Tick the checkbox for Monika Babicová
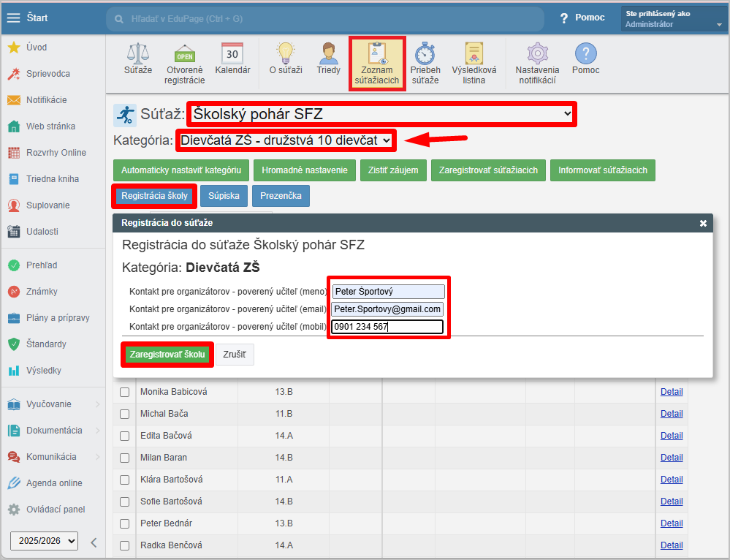Image resolution: width=730 pixels, height=560 pixels. tap(125, 392)
